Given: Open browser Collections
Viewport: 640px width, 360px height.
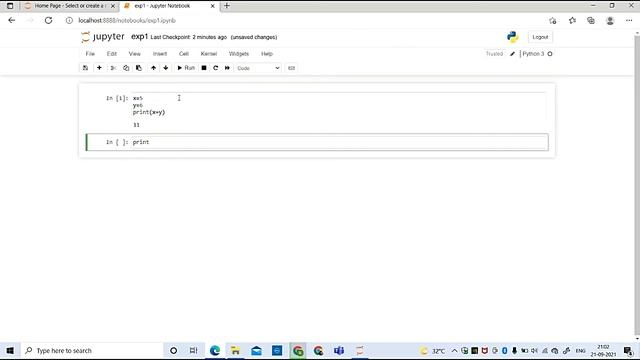Looking at the screenshot, I should click(x=591, y=20).
